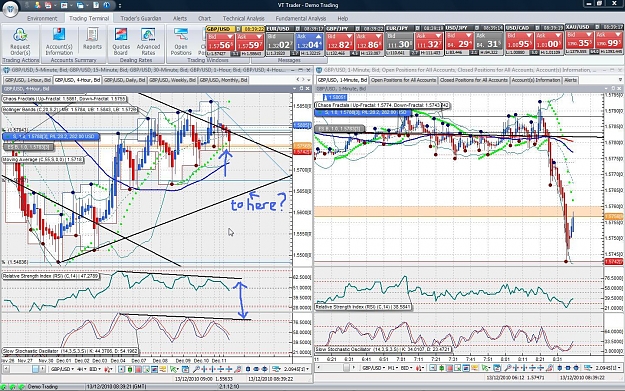Select the GBP/USD, Daily, Bid chart tab
This screenshot has height=391, width=625.
[124, 80]
